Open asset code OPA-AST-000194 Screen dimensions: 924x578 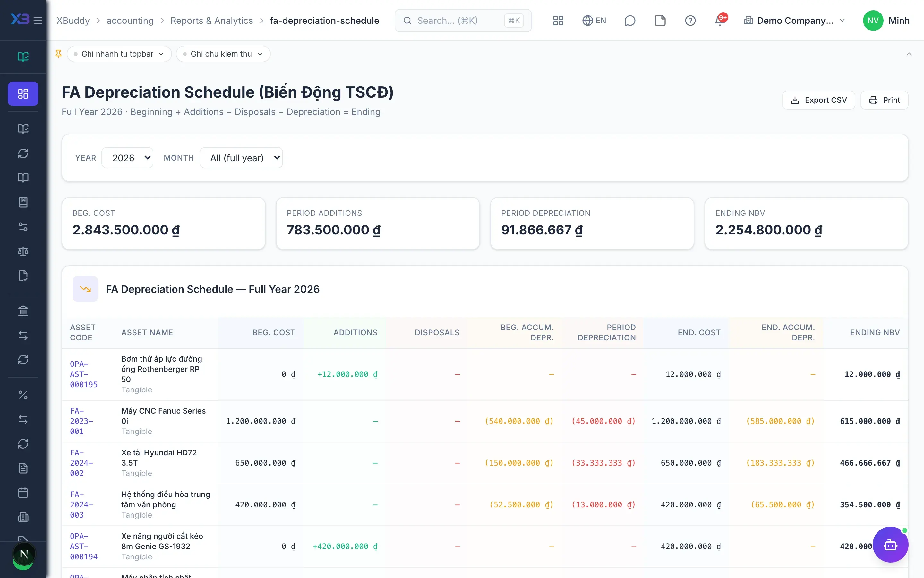84,546
